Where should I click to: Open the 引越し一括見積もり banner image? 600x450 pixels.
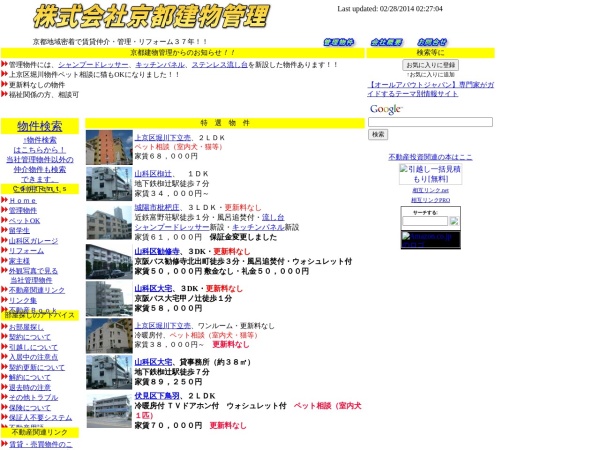[430, 174]
